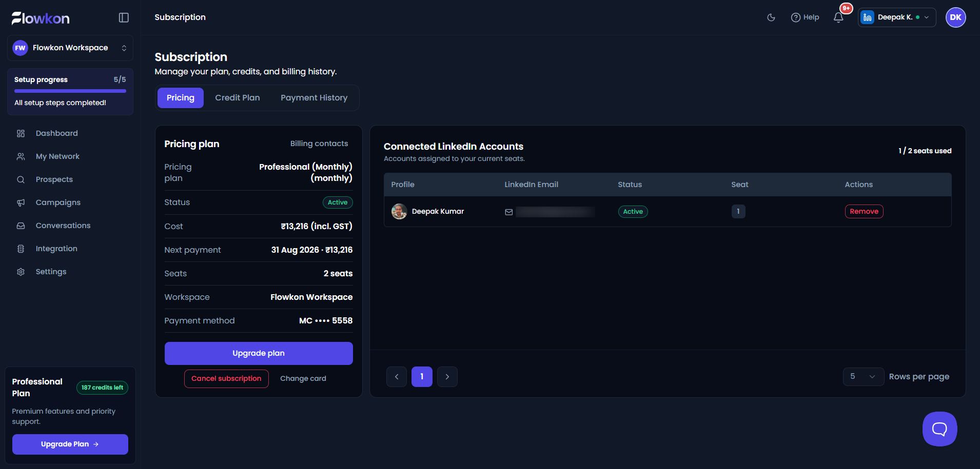Open the Deepak K. LinkedIn account dropdown
The height and width of the screenshot is (469, 980).
pyautogui.click(x=896, y=17)
